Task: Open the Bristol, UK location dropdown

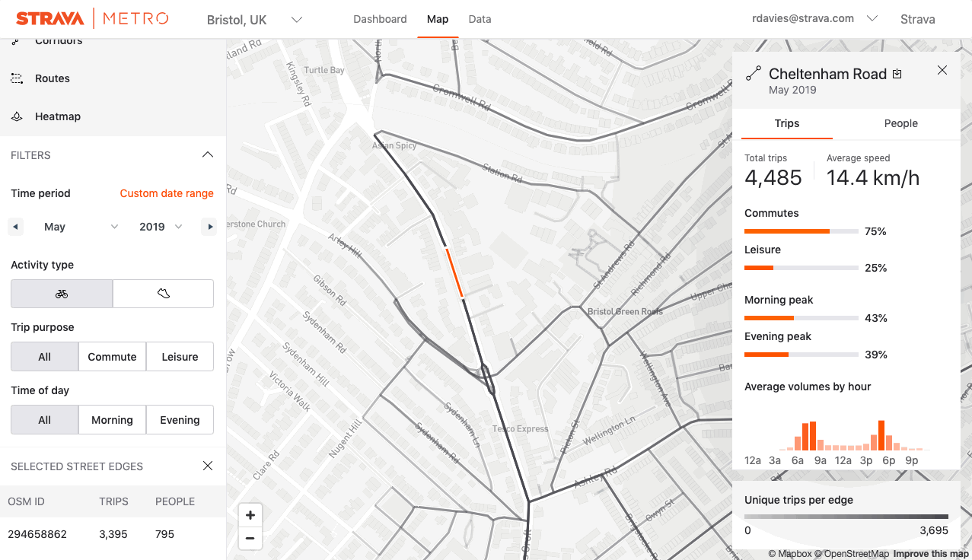Action: coord(255,20)
